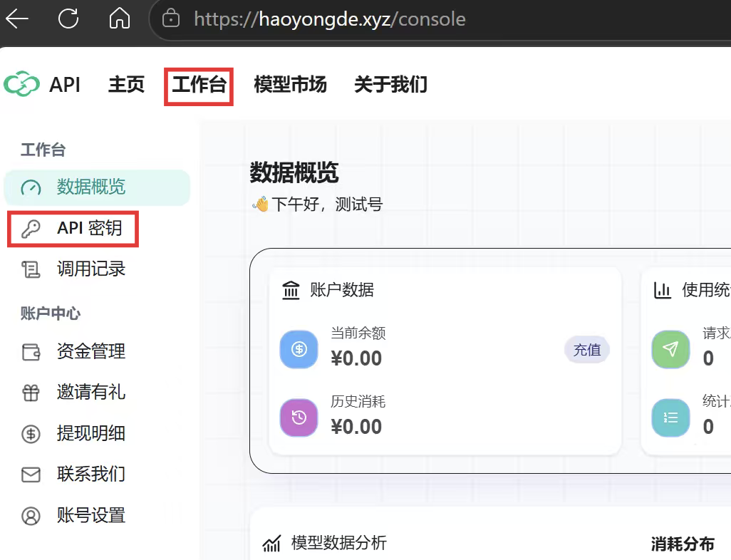Click the 调用记录 scroll icon
This screenshot has width=731, height=560.
click(31, 269)
